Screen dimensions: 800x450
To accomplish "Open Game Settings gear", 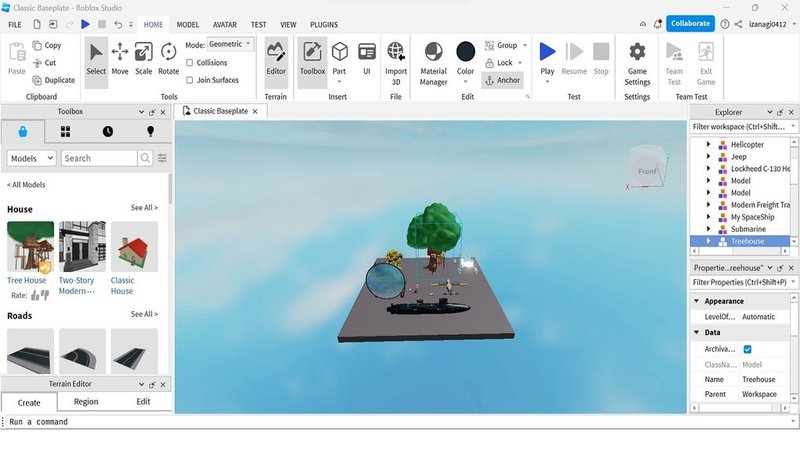I will coord(637,64).
